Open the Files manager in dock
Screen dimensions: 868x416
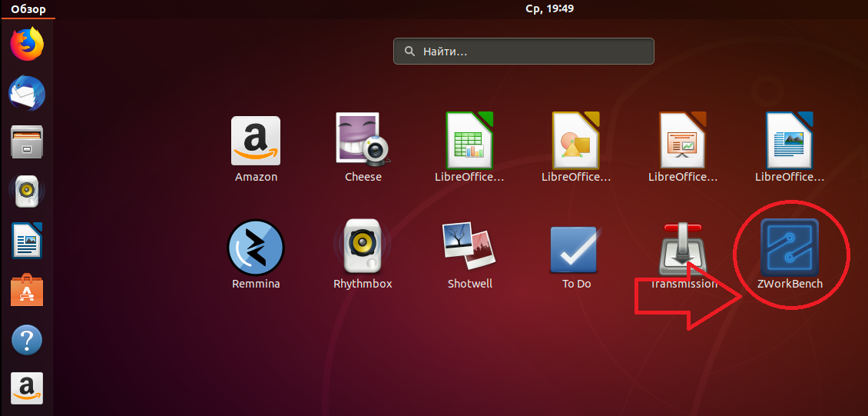[x=27, y=142]
